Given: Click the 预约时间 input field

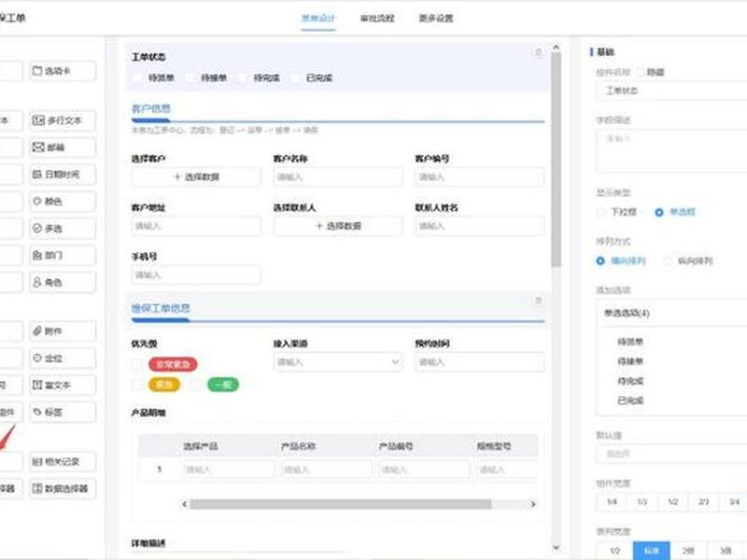Looking at the screenshot, I should tap(480, 362).
